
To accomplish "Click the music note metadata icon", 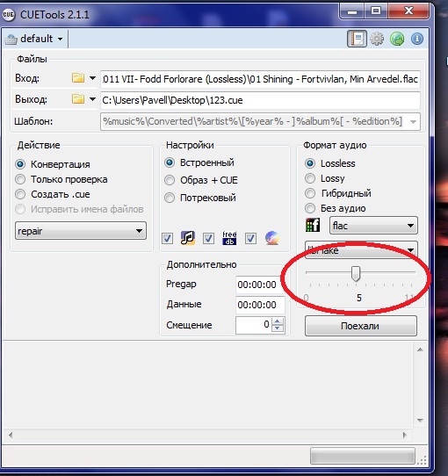I will point(188,238).
